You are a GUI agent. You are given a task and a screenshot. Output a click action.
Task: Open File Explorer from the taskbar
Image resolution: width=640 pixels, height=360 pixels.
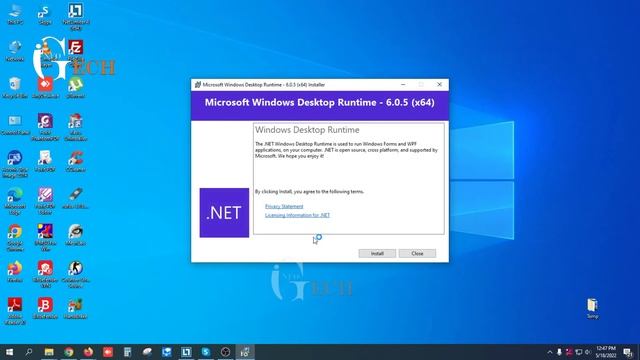coord(49,352)
